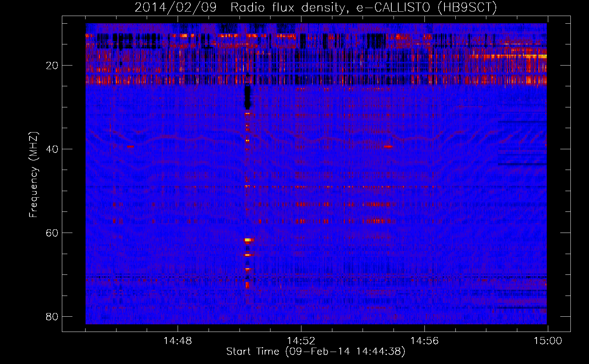Click the 40 frequency tick label

52,149
